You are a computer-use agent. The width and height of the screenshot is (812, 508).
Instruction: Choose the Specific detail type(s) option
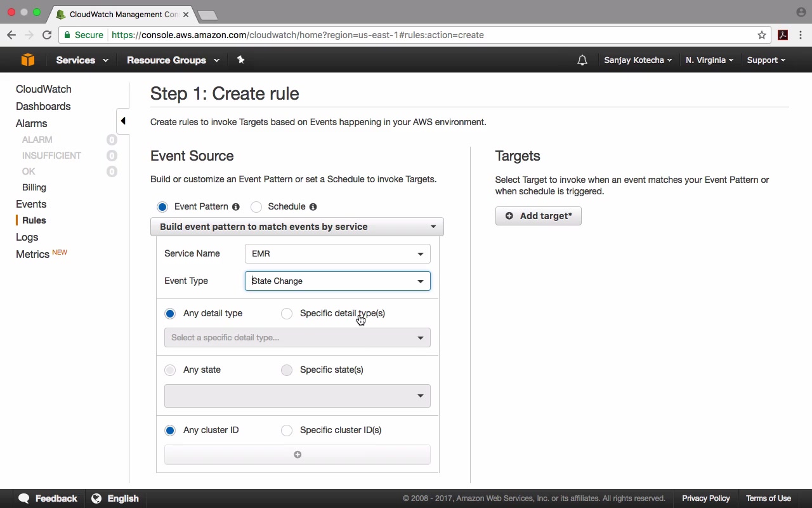click(x=287, y=314)
